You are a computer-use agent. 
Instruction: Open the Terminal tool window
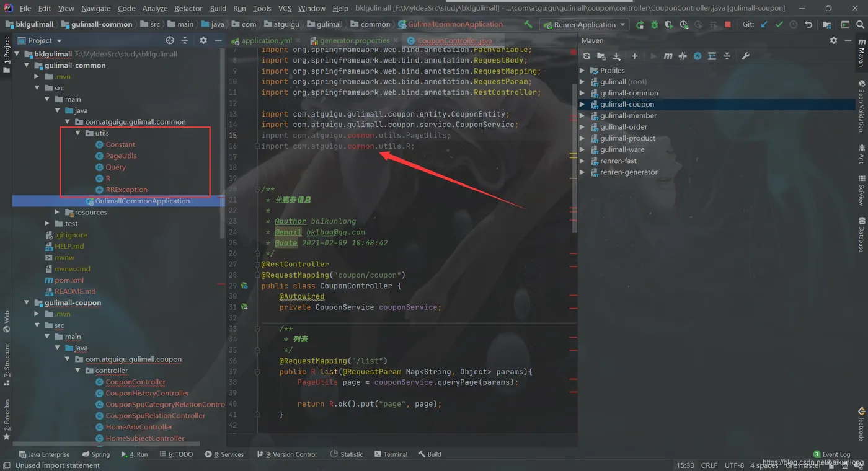(x=391, y=454)
